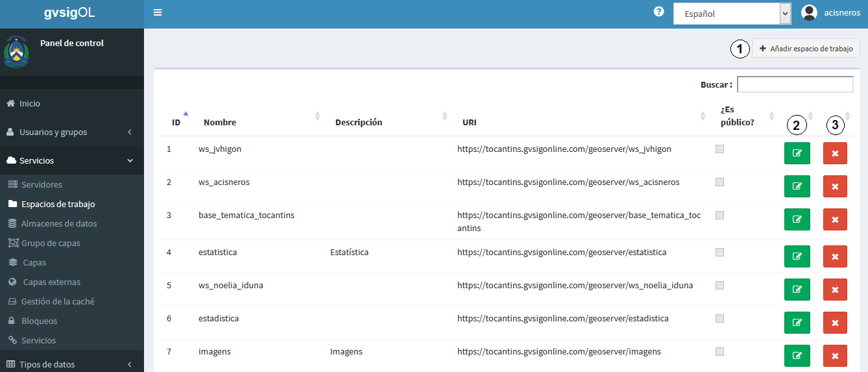868x372 pixels.
Task: Open the Español language dropdown
Action: click(732, 14)
